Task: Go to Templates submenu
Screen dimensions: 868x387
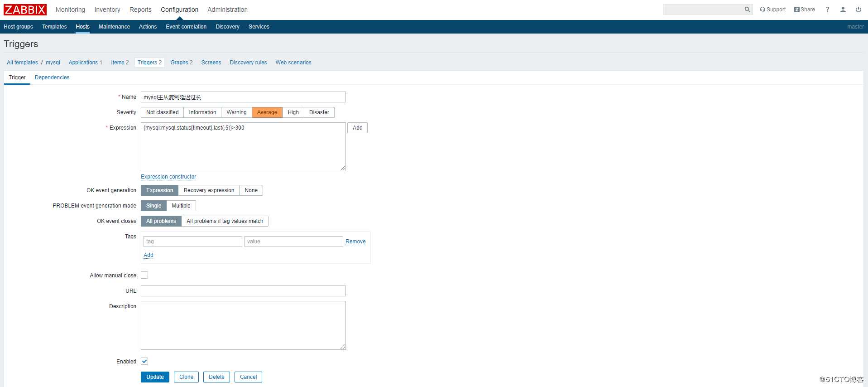Action: [54, 27]
